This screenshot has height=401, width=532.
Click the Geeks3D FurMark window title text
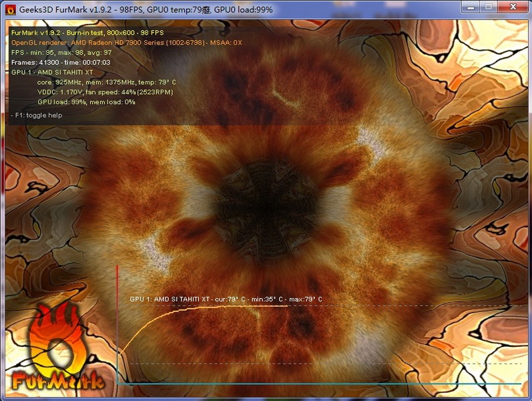point(146,9)
